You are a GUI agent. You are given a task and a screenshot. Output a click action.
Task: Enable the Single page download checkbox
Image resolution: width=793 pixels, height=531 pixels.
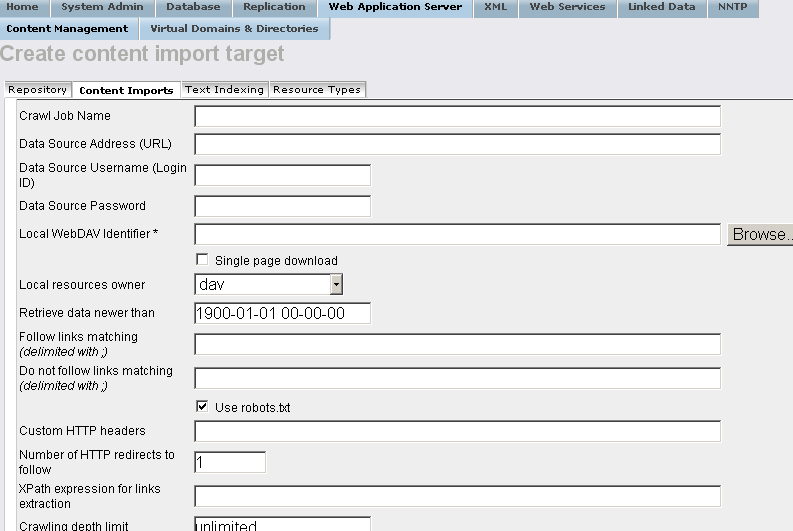coord(203,260)
